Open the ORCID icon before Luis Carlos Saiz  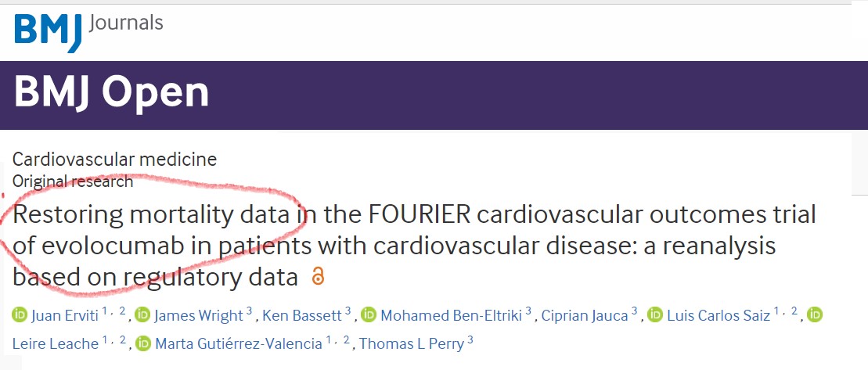[655, 316]
